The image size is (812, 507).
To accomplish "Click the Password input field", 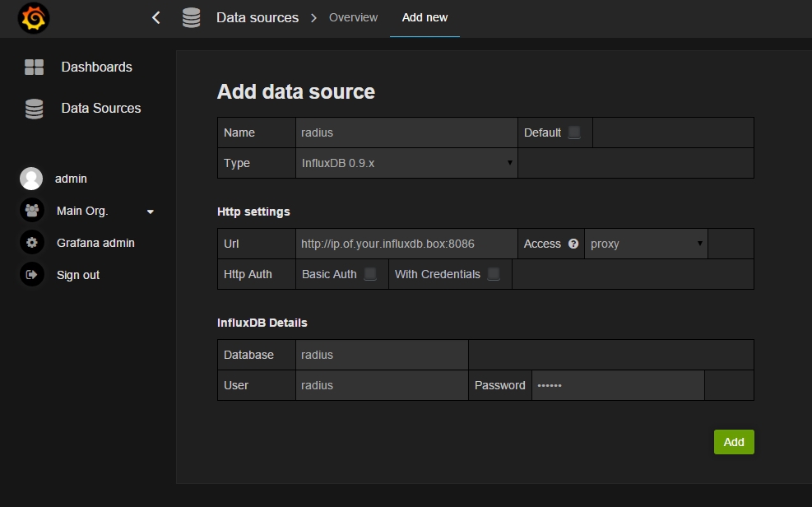I will click(x=618, y=385).
